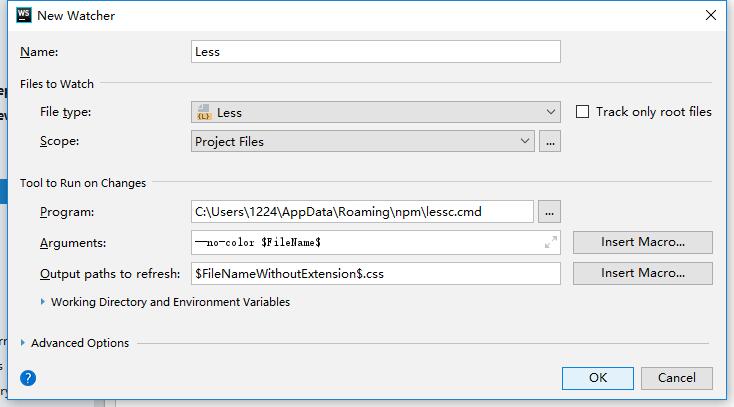Viewport: 734px width, 407px height.
Task: Close the New Watcher dialog
Action: pyautogui.click(x=711, y=15)
